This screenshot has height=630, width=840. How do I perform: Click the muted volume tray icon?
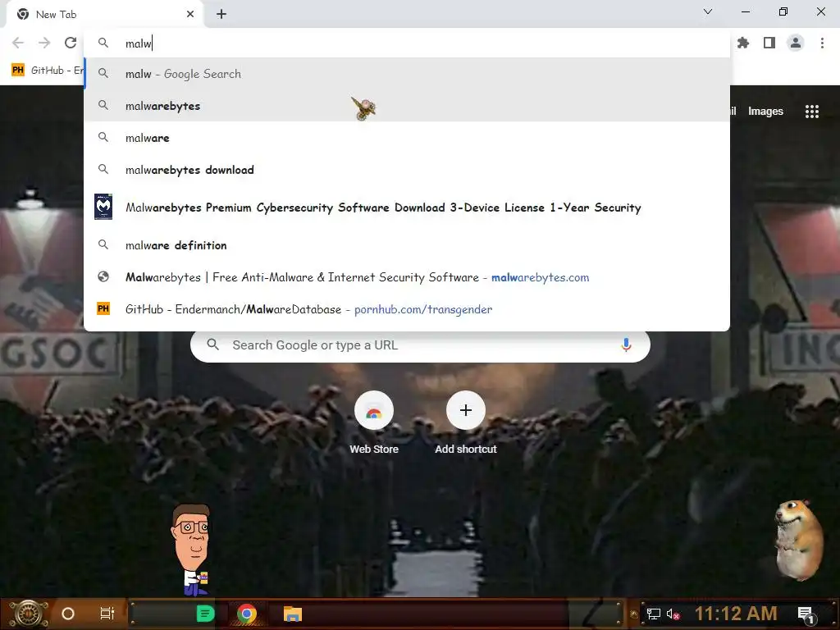coord(673,614)
